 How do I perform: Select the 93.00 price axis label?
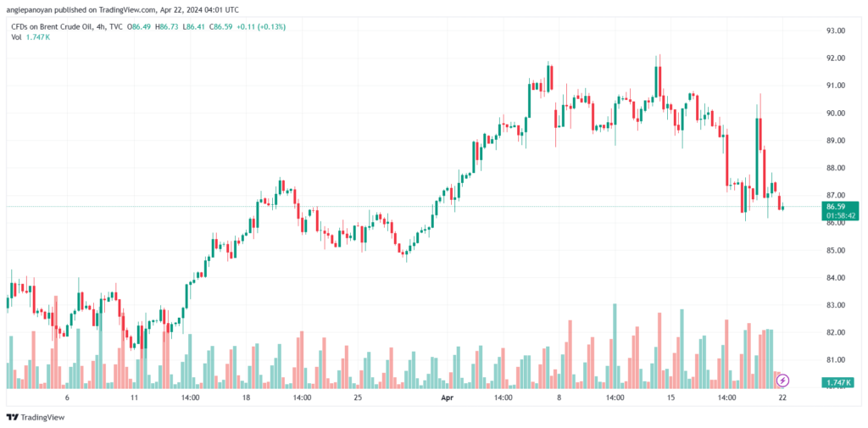(836, 31)
